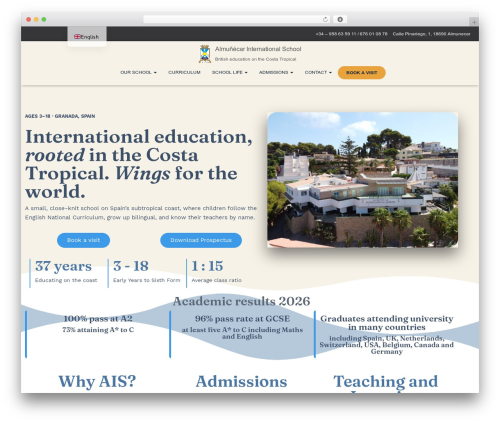Click the download icon beside the address bar
The width and height of the screenshot is (500, 423).
pos(340,19)
